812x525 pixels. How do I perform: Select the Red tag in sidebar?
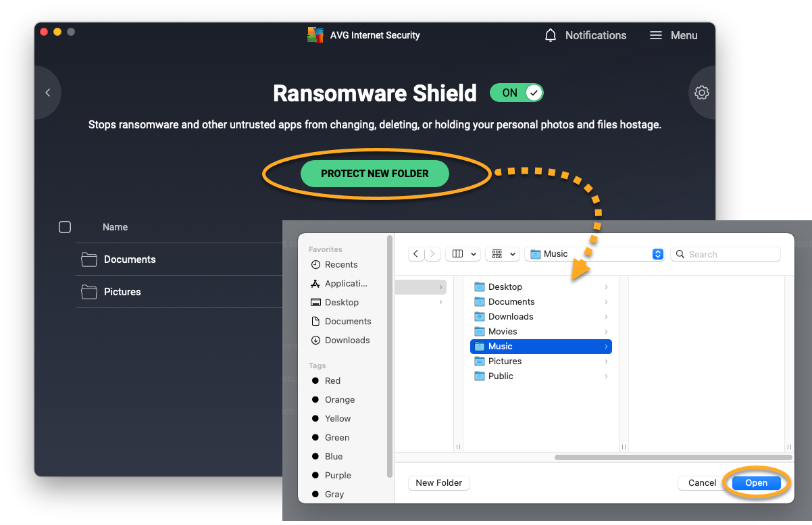tap(332, 381)
